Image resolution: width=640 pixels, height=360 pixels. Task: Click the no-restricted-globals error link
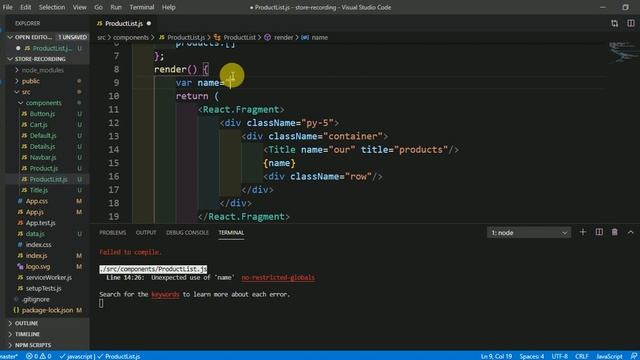click(278, 278)
